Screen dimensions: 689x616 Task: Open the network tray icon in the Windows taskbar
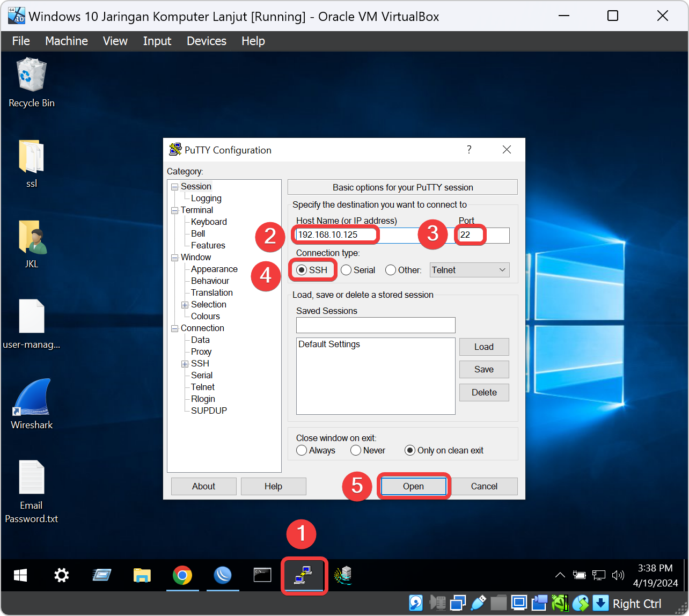598,575
